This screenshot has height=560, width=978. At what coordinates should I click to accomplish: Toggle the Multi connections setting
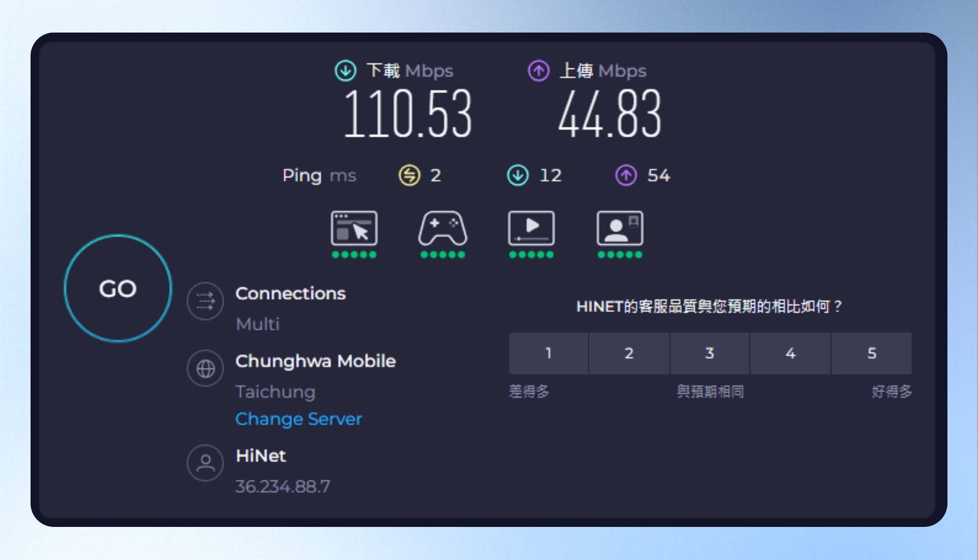(x=258, y=324)
